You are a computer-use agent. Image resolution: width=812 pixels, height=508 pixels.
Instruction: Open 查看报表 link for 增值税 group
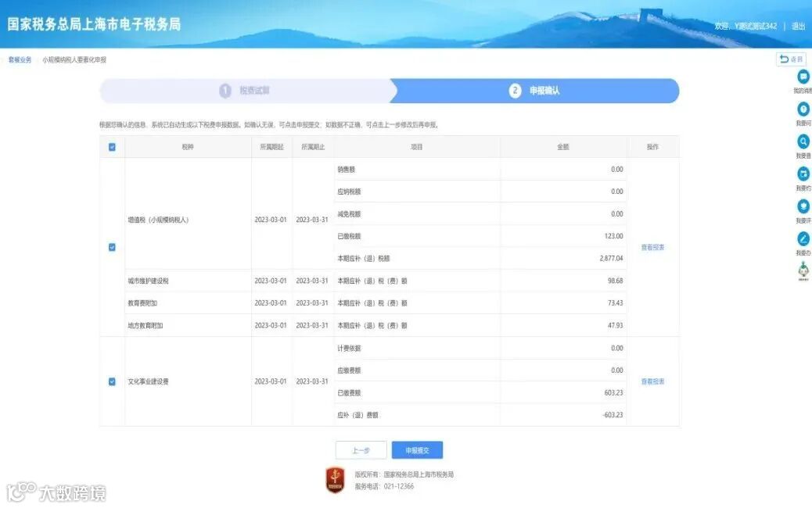click(652, 247)
